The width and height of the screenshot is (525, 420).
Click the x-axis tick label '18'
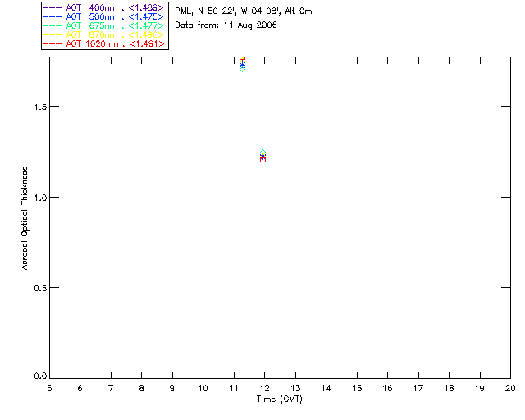click(x=450, y=388)
